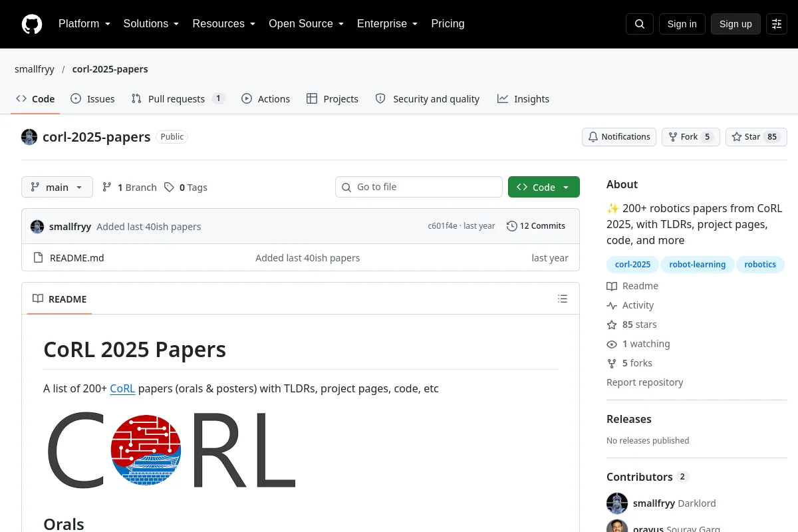The width and height of the screenshot is (798, 532).
Task: Focus the Go to file search field
Action: tap(419, 187)
